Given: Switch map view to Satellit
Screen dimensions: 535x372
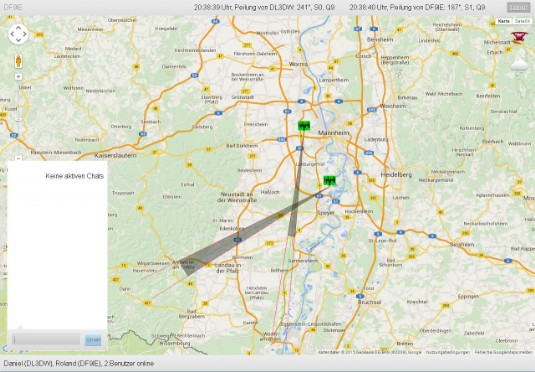Looking at the screenshot, I should pos(522,21).
